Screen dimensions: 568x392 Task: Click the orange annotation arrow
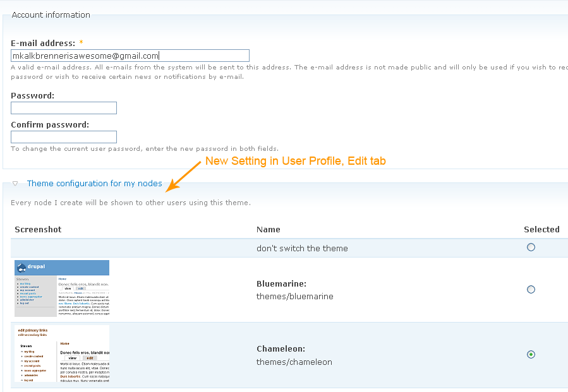(x=182, y=176)
